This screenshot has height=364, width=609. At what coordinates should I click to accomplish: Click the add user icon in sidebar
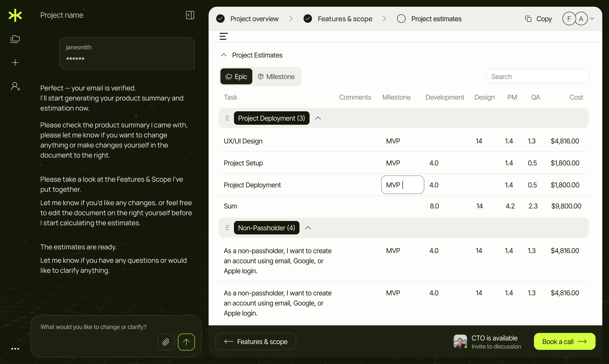click(15, 86)
